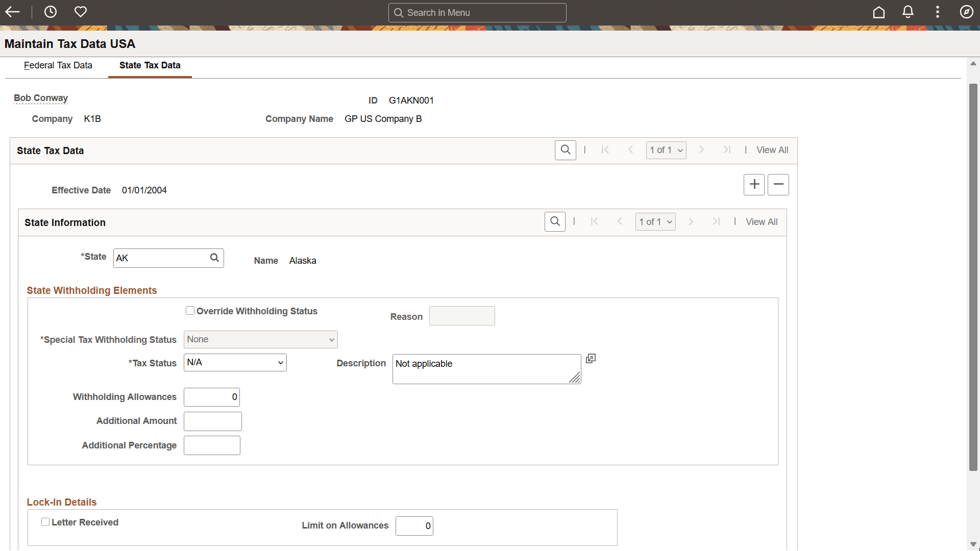Screen dimensions: 980x551
Task: Open State Tax Data 1 of 1 dropdown
Action: point(666,150)
